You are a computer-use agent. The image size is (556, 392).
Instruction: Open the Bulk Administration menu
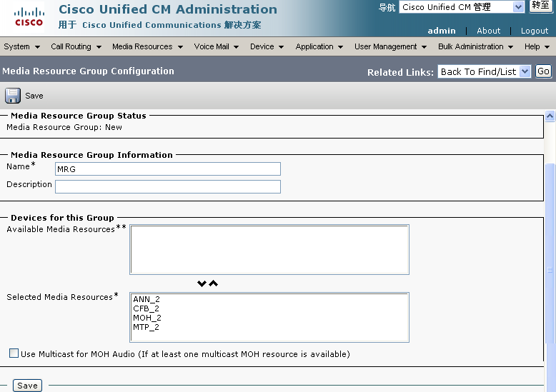coord(475,46)
